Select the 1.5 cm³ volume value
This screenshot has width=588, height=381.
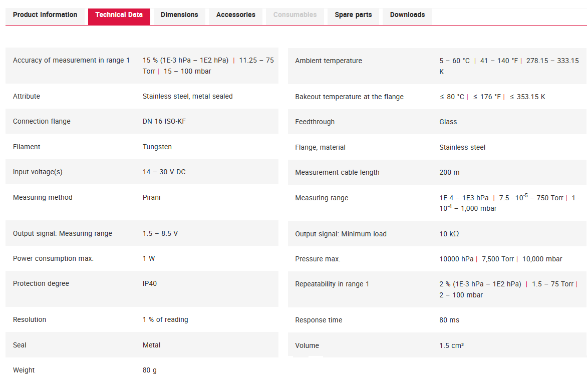(451, 346)
